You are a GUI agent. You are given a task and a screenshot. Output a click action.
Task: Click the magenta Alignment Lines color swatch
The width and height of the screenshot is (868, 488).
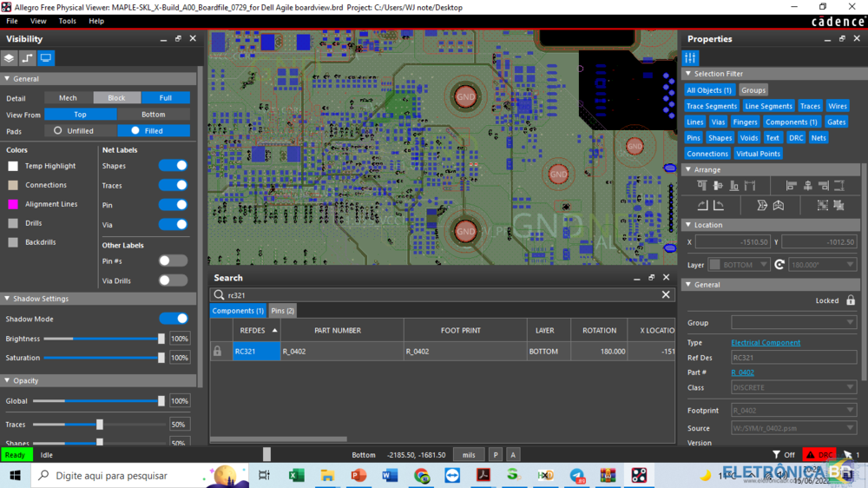pyautogui.click(x=13, y=204)
